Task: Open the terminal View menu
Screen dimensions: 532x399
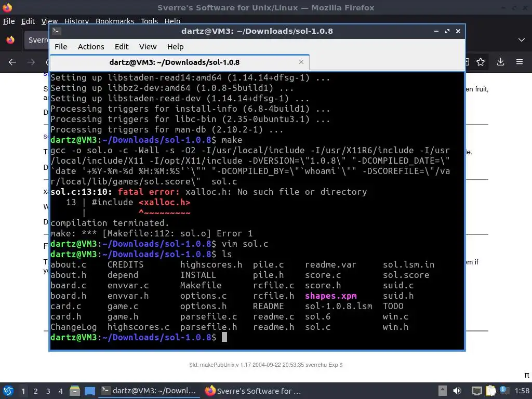Action: click(148, 46)
